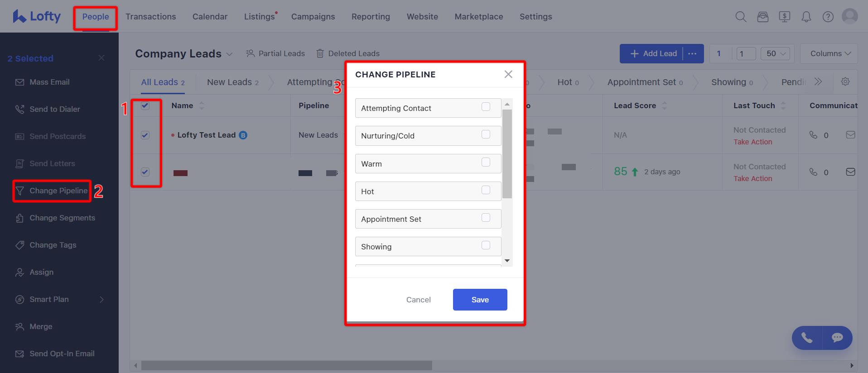Check the Appointment Set pipeline option
Screen dimensions: 868x373
(x=486, y=217)
